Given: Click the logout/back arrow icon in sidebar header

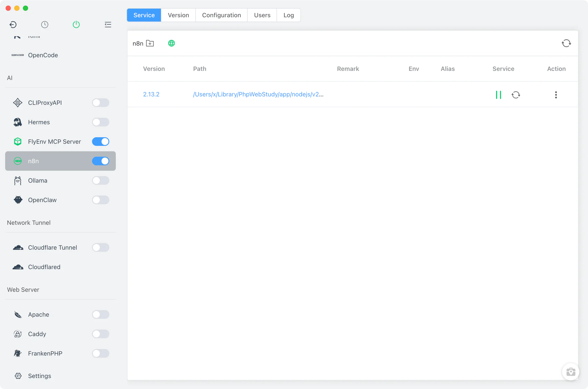Looking at the screenshot, I should pos(13,25).
